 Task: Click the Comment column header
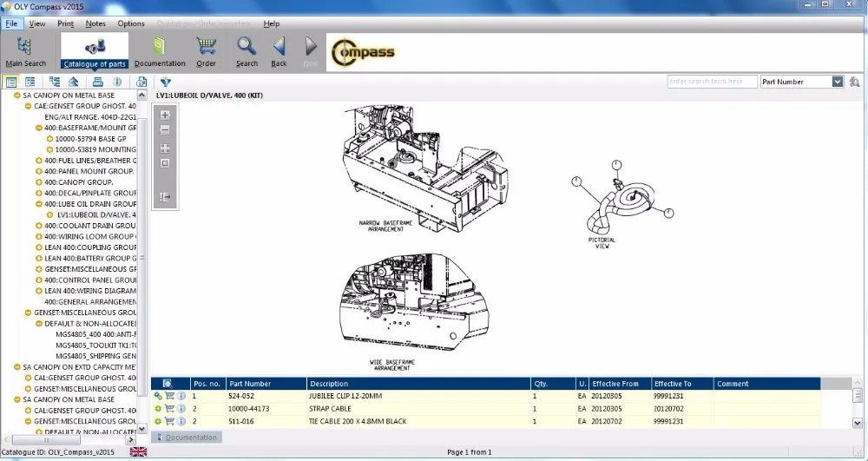pos(766,384)
